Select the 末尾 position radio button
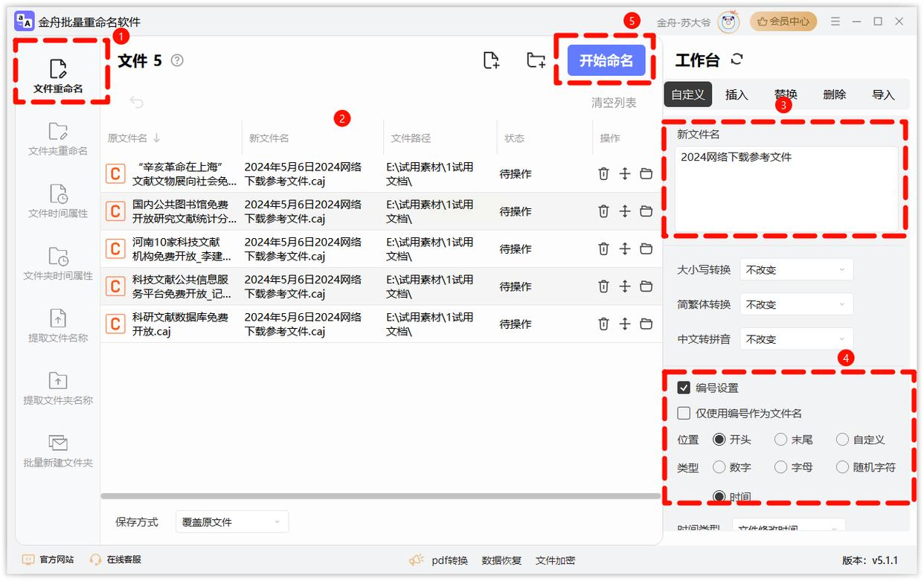Viewport: 924px width, 581px height. (780, 440)
